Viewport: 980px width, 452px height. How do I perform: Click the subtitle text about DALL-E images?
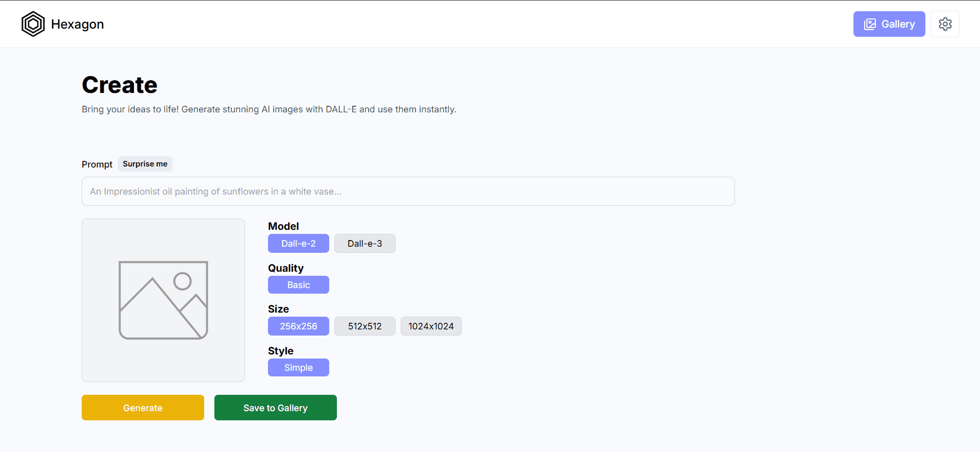tap(269, 109)
